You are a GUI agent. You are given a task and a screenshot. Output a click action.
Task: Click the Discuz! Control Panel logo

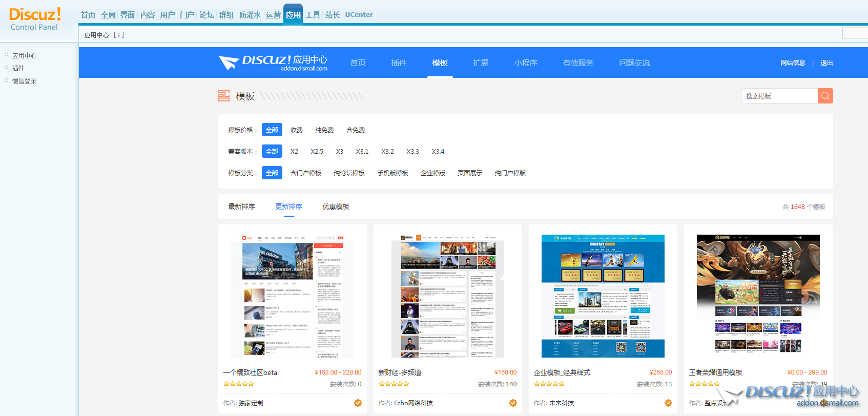point(35,19)
